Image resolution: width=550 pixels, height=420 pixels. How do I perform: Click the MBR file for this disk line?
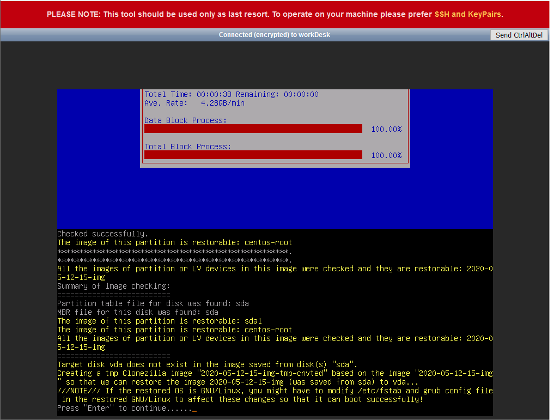click(138, 312)
